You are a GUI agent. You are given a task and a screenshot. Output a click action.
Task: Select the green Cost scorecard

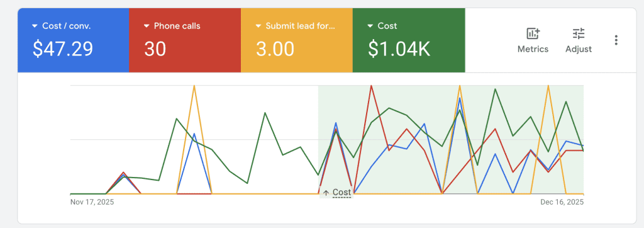point(409,40)
